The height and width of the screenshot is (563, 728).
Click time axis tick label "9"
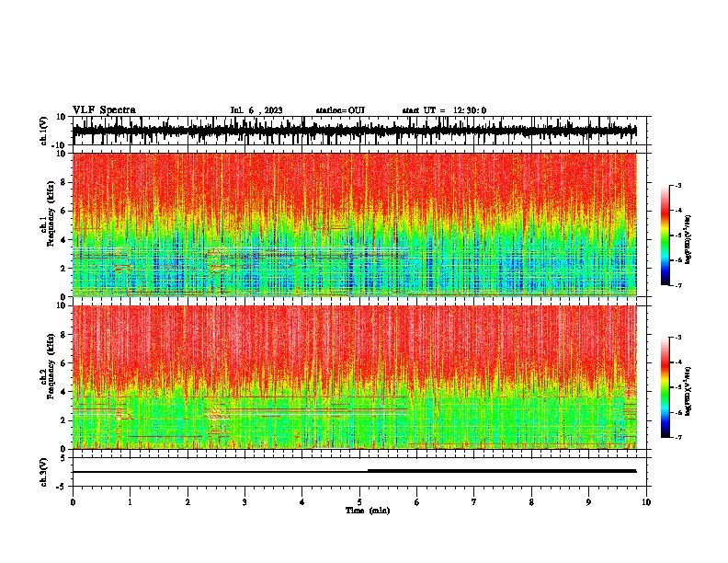588,502
